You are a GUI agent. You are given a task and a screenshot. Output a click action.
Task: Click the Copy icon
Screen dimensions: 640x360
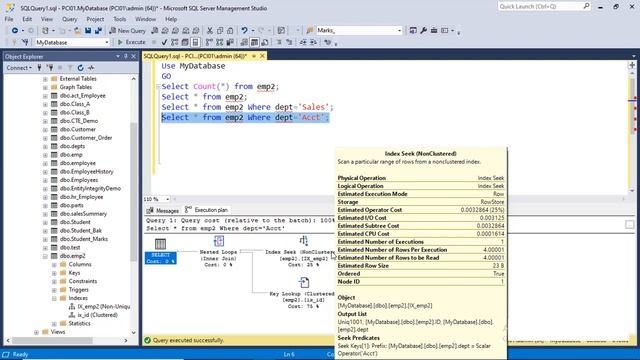pyautogui.click(x=220, y=31)
